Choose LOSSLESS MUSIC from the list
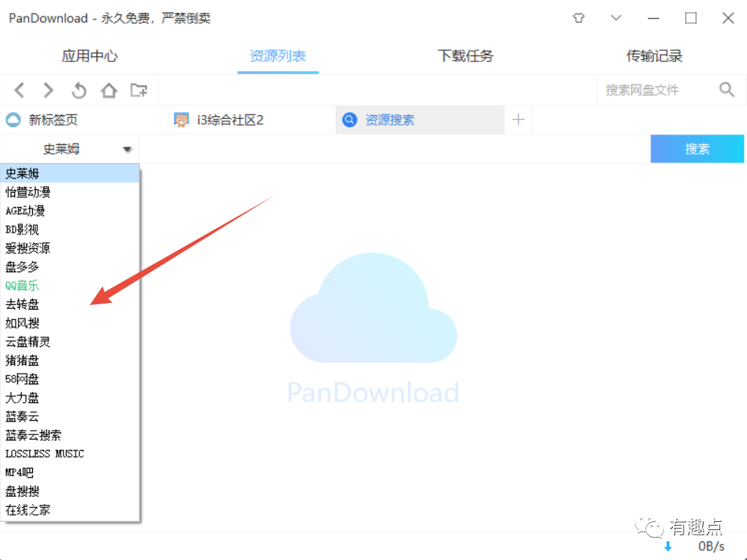Viewport: 747px width, 560px height. pyautogui.click(x=70, y=454)
